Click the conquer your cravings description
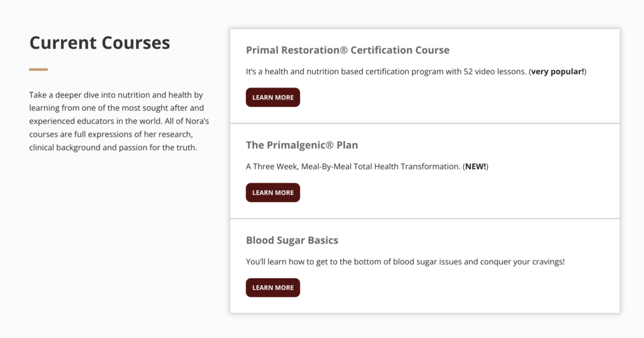 coord(405,261)
